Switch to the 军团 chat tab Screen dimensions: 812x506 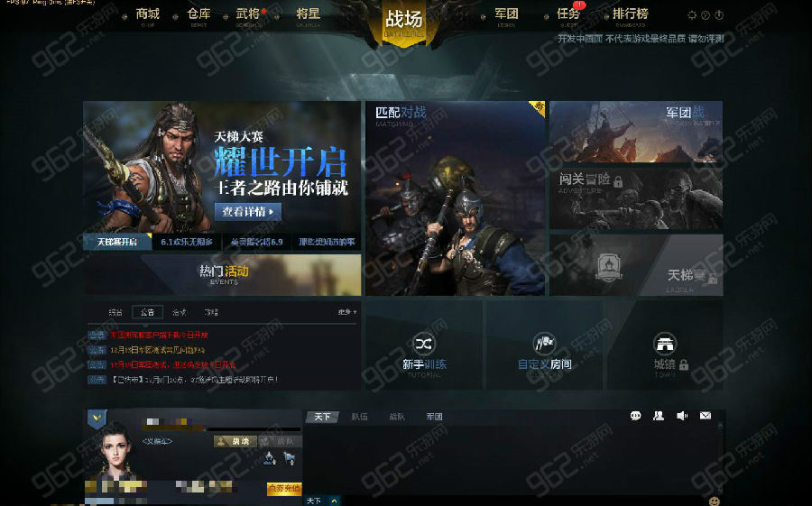coord(434,417)
